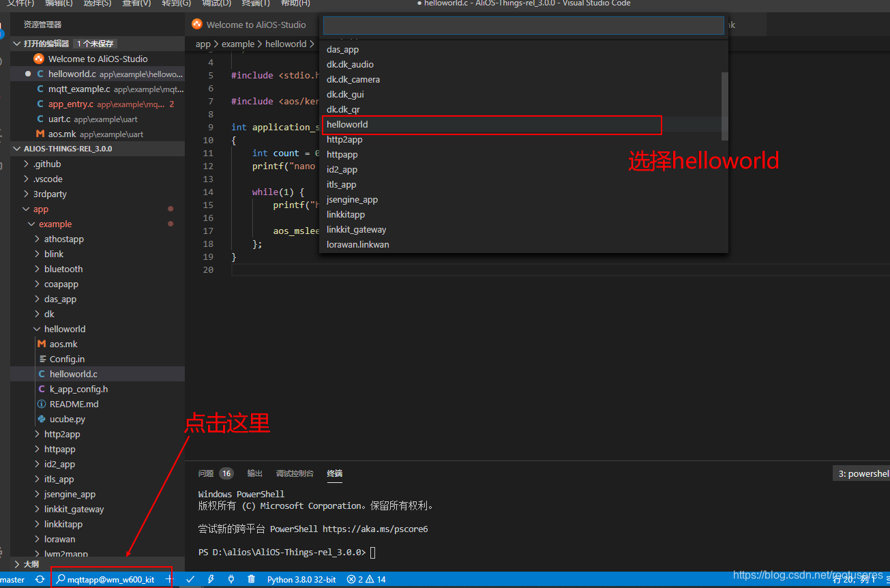Expand the dk folder in explorer

click(98, 314)
